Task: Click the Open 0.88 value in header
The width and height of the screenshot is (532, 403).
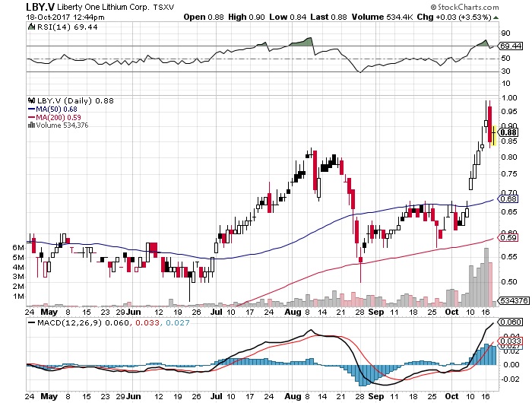Action: 204,17
